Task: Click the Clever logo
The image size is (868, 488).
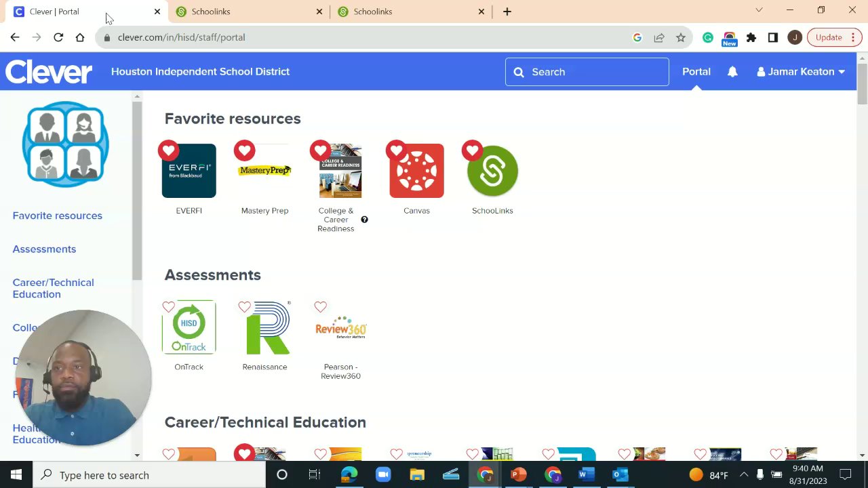Action: point(49,72)
